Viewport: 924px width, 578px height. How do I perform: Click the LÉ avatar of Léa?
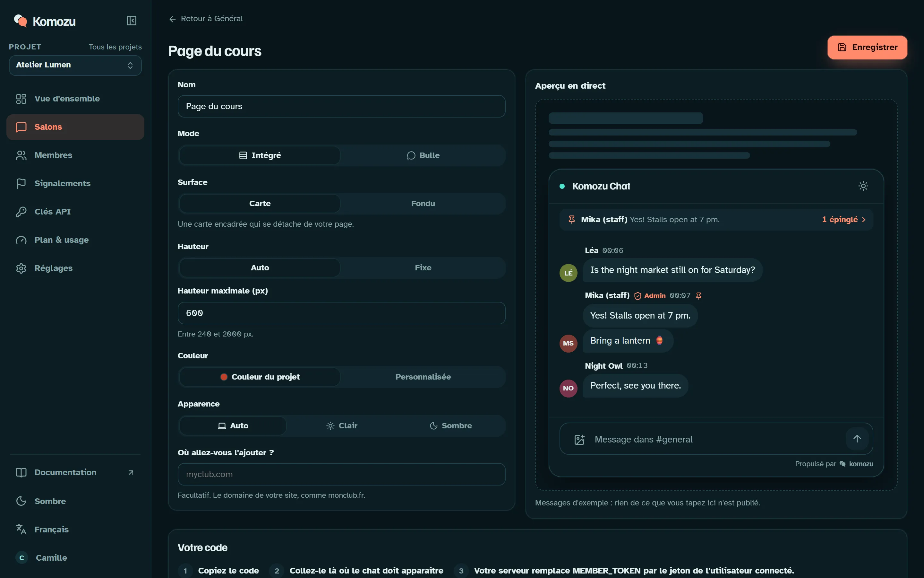click(568, 273)
